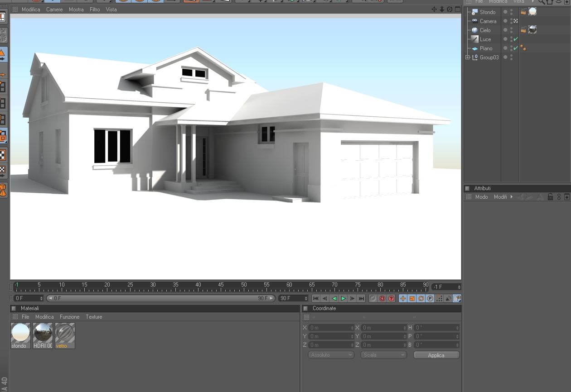This screenshot has height=392, width=571.
Task: Click the sound playback icon in timeline bar
Action: 448,298
